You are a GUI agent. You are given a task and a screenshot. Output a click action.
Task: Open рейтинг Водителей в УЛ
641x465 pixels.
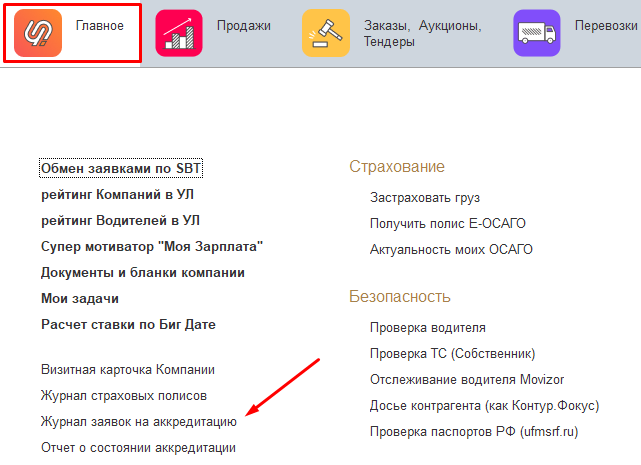click(x=120, y=220)
